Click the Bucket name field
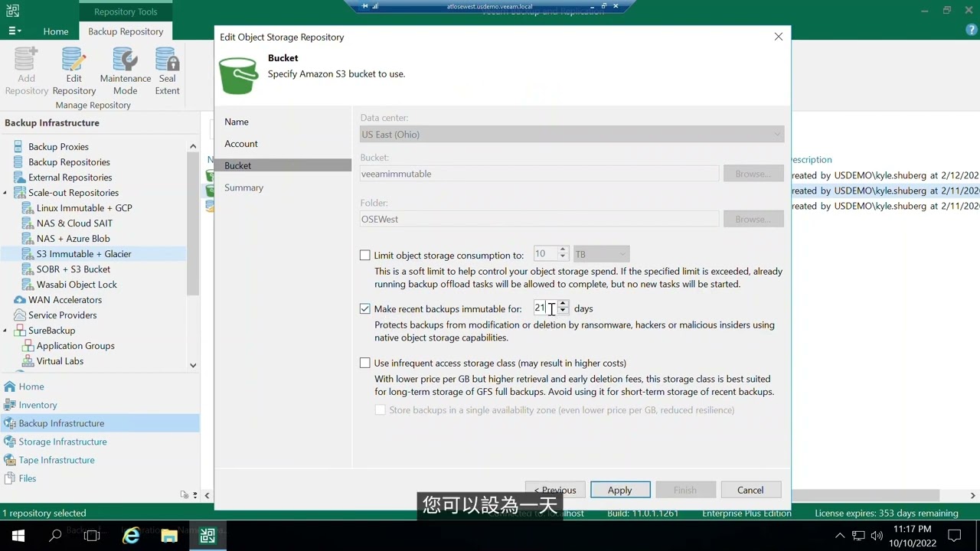Viewport: 980px width, 551px height. click(x=539, y=174)
